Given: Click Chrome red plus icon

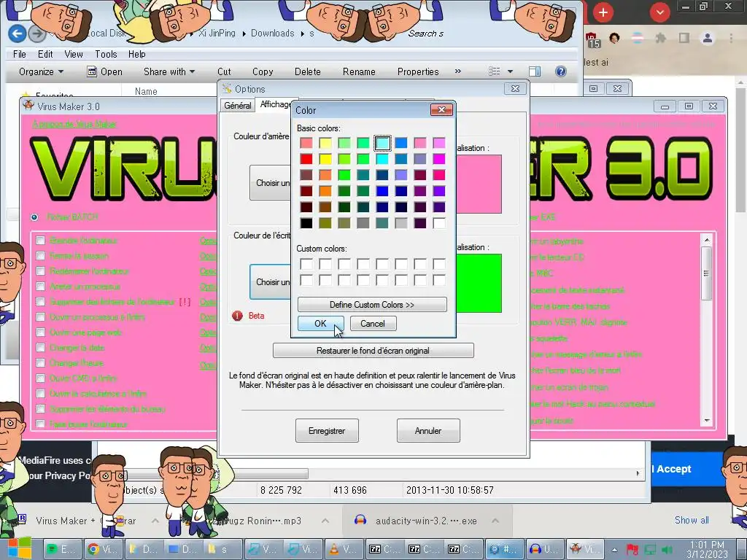Looking at the screenshot, I should [x=603, y=12].
